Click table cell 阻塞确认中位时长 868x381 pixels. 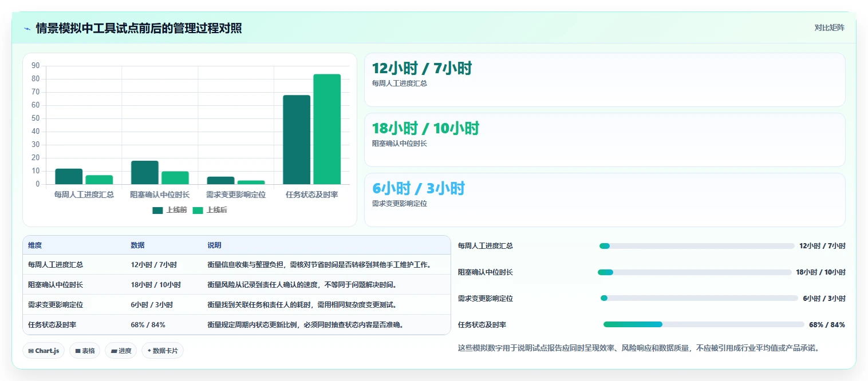(56, 285)
